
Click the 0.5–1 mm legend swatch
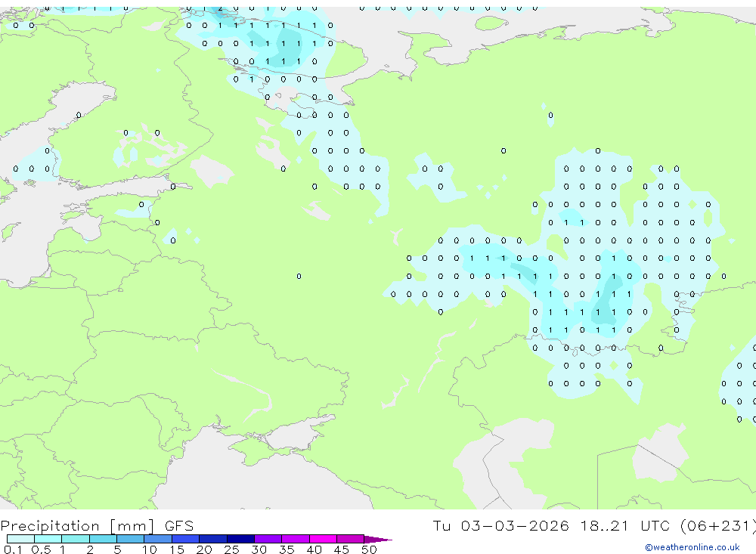point(48,539)
